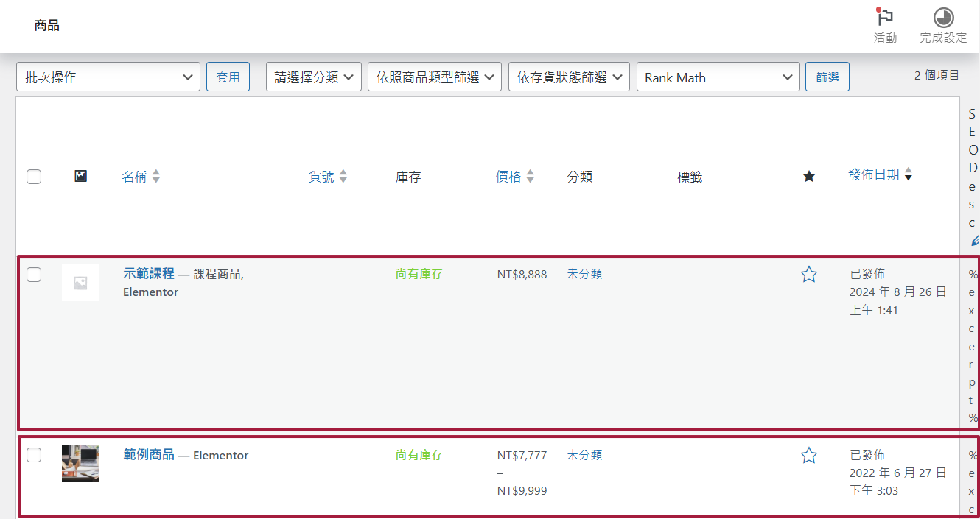Expand the 請選擇分類 dropdown
980x519 pixels.
coord(313,77)
